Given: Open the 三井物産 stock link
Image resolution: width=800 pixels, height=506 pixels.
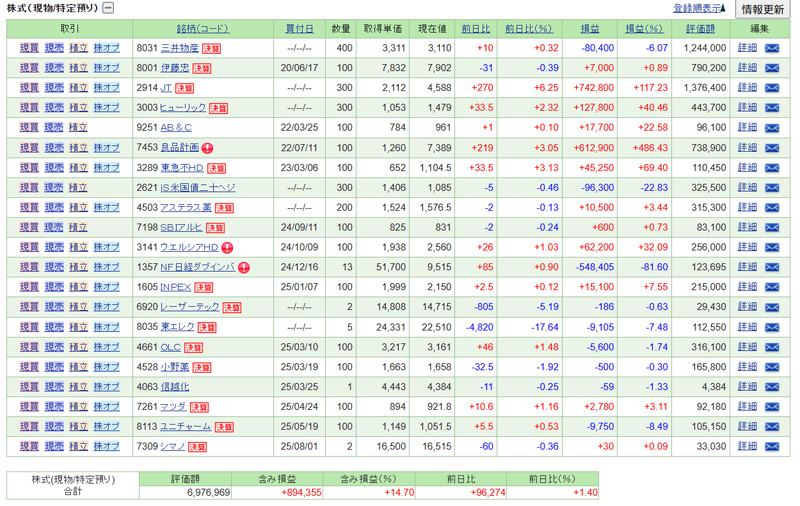Looking at the screenshot, I should [180, 48].
